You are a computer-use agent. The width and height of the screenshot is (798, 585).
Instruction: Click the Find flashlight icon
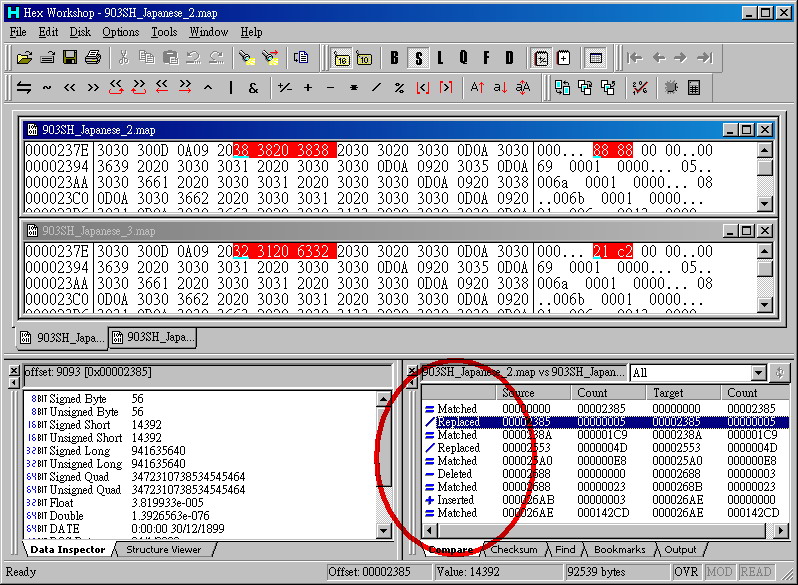(x=246, y=57)
